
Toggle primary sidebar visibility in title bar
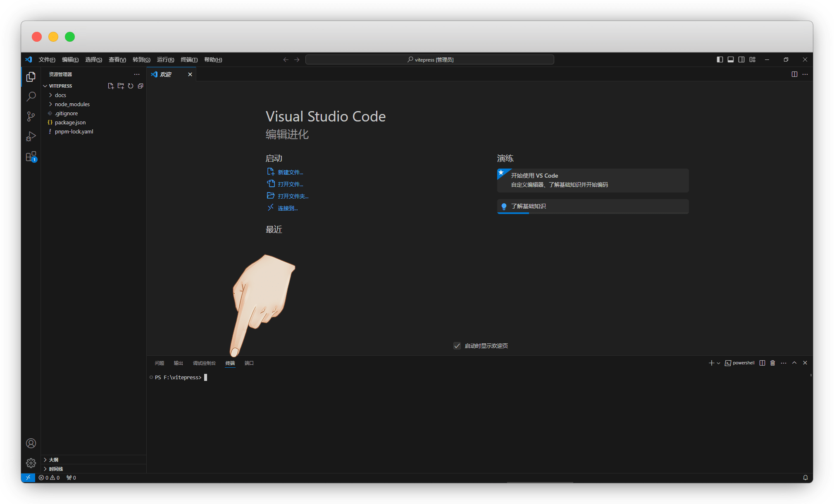click(720, 59)
